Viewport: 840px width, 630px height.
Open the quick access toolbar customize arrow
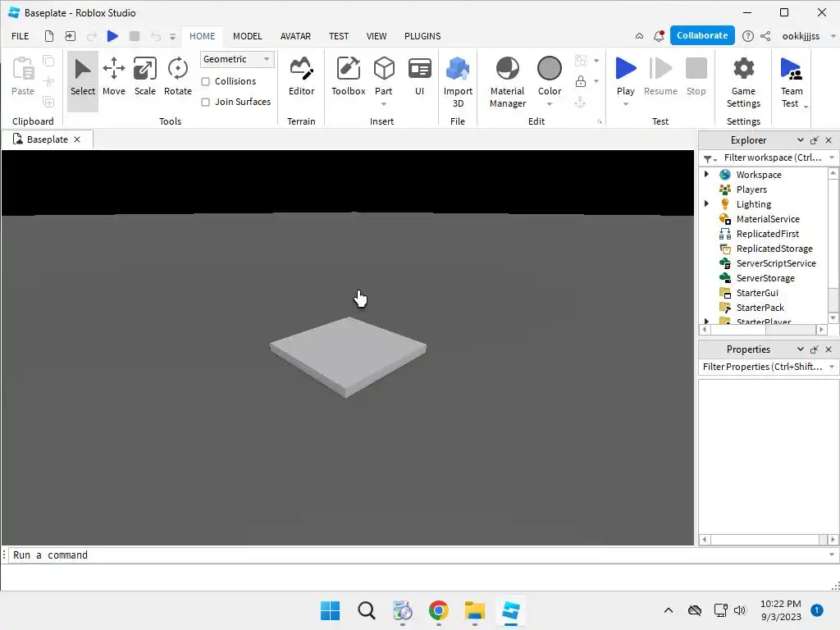(172, 36)
